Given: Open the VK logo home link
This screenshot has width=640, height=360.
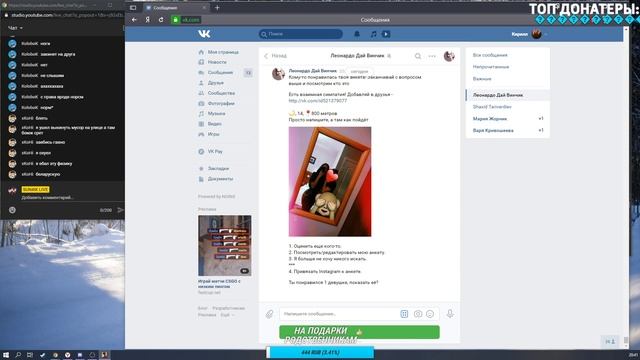Looking at the screenshot, I should [204, 34].
